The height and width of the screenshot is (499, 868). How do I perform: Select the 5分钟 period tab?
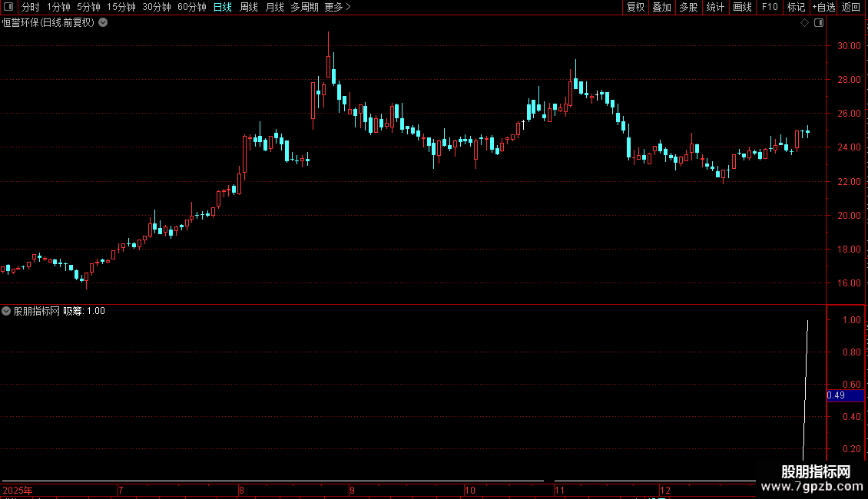(88, 7)
